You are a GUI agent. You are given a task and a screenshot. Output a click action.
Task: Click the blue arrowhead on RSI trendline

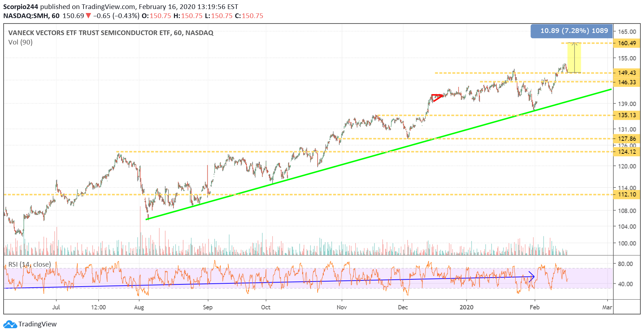(x=532, y=276)
